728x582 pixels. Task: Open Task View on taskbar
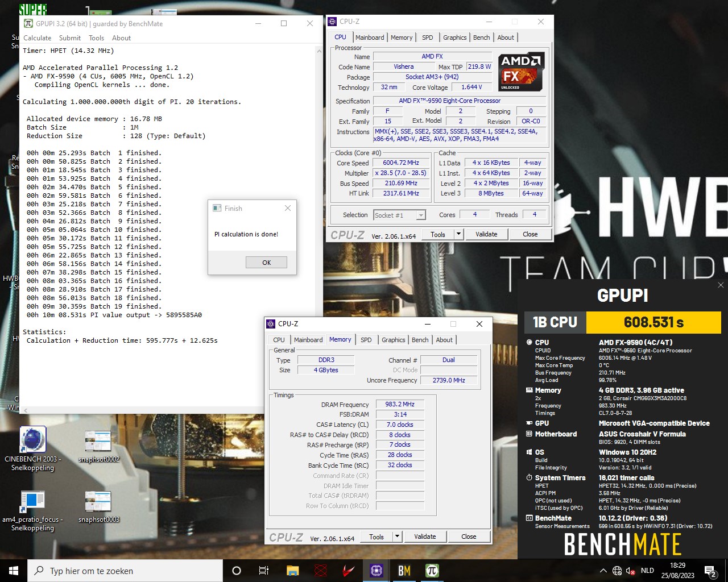(x=264, y=571)
